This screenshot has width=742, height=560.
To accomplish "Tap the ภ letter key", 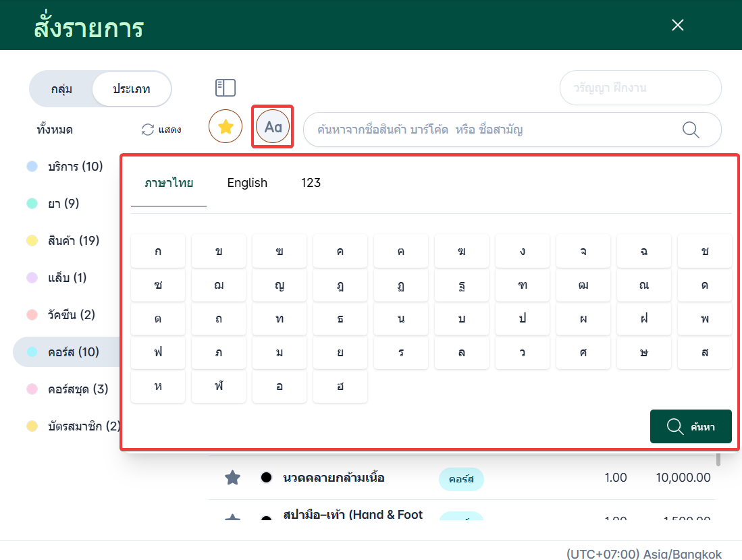I will coord(219,352).
